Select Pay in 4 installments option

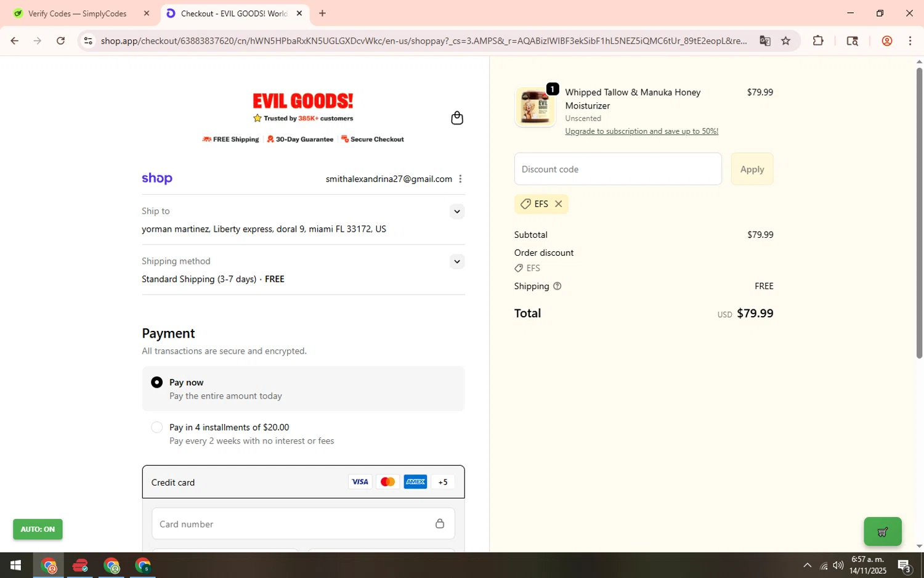coord(157,427)
